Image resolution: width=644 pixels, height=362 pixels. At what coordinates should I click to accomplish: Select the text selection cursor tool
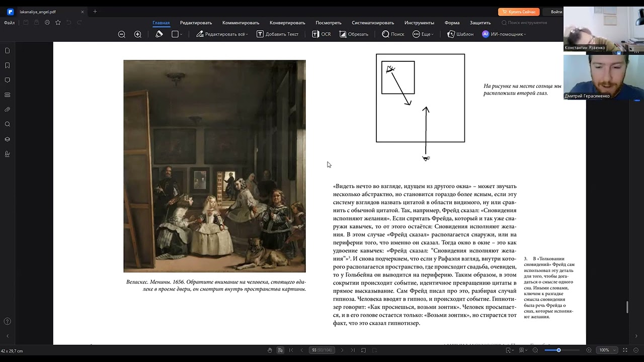[x=280, y=350]
